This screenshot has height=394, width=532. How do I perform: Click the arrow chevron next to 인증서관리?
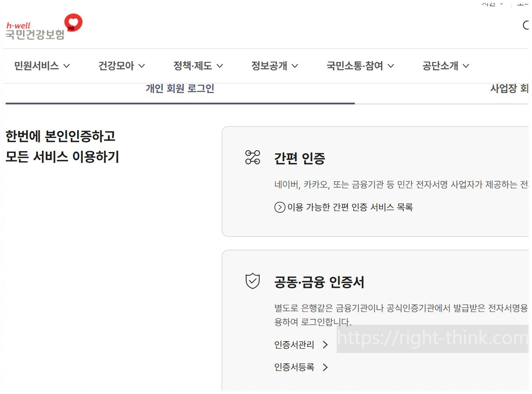click(x=326, y=345)
